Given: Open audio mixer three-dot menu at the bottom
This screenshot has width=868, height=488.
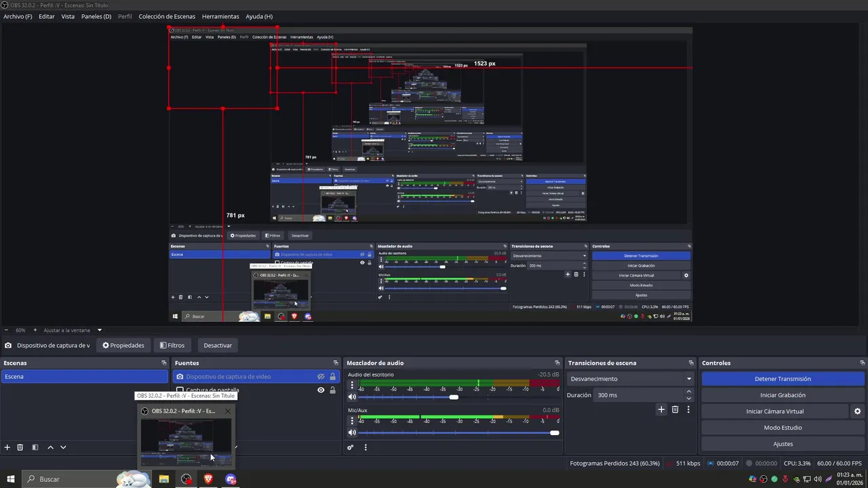Looking at the screenshot, I should point(366,447).
